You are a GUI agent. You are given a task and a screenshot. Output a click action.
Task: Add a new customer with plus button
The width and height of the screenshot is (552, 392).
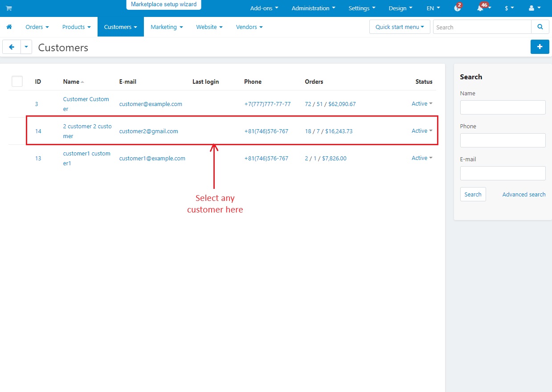tap(540, 47)
